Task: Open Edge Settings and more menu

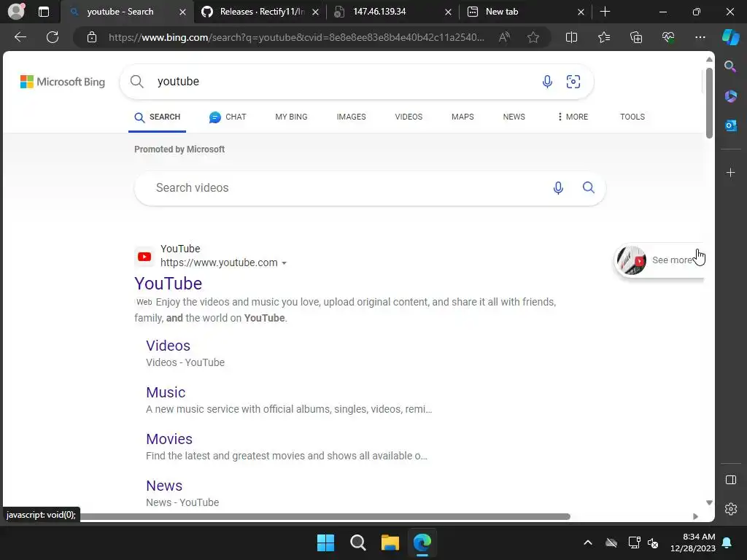Action: (x=700, y=37)
